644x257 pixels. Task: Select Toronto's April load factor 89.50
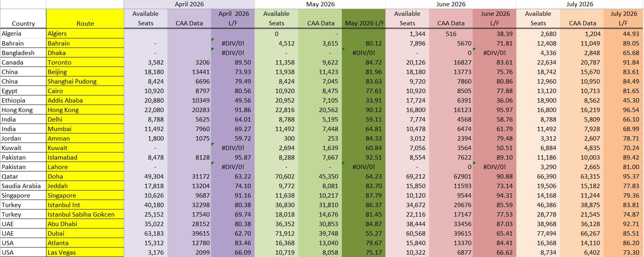pos(233,62)
